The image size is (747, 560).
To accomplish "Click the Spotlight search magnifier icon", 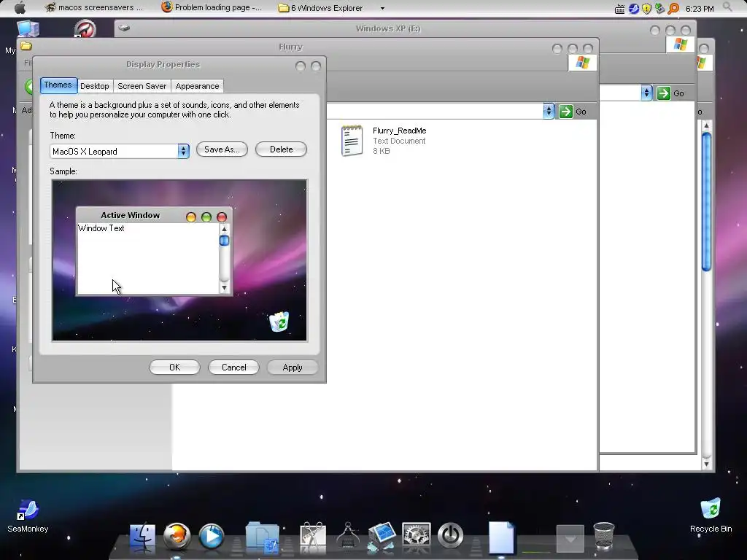I will click(x=727, y=7).
